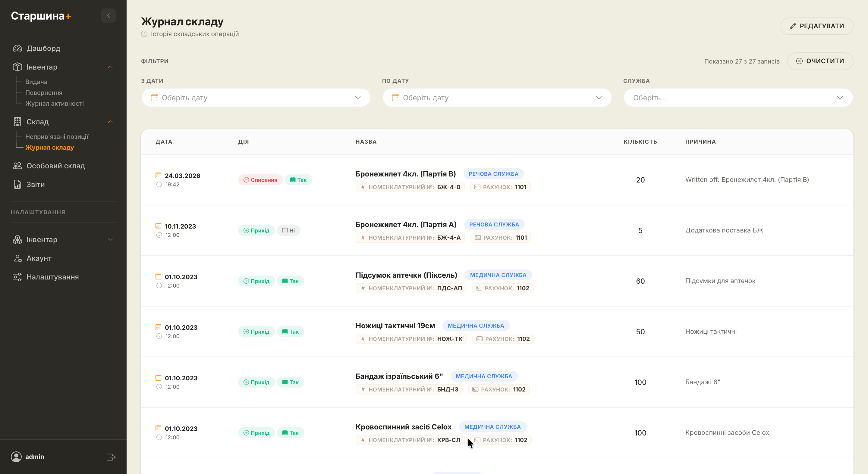Open the Особовий склад section
Screen dimensions: 868x474
click(x=55, y=166)
